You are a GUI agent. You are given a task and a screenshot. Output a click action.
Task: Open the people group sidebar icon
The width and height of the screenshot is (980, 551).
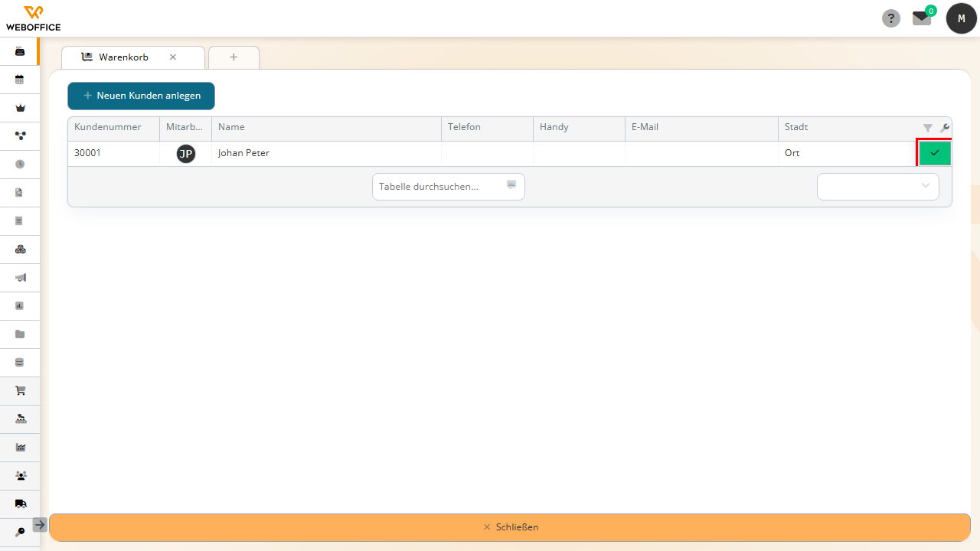pos(20,475)
